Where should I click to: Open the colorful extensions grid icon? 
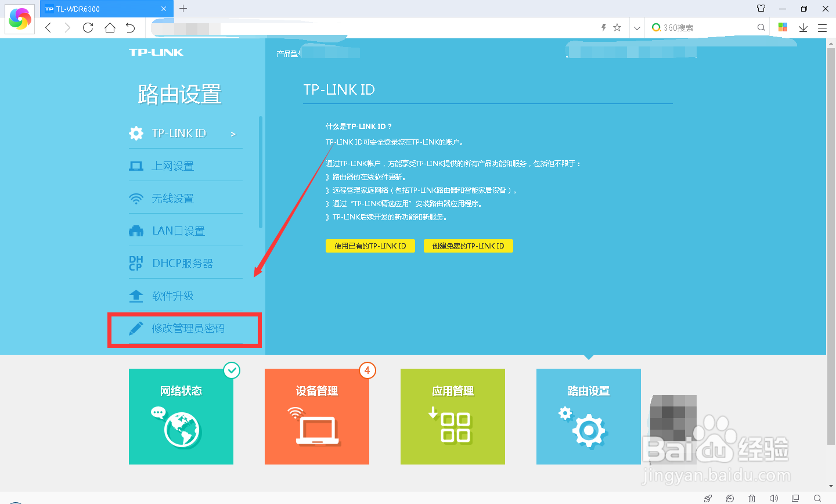pyautogui.click(x=783, y=27)
